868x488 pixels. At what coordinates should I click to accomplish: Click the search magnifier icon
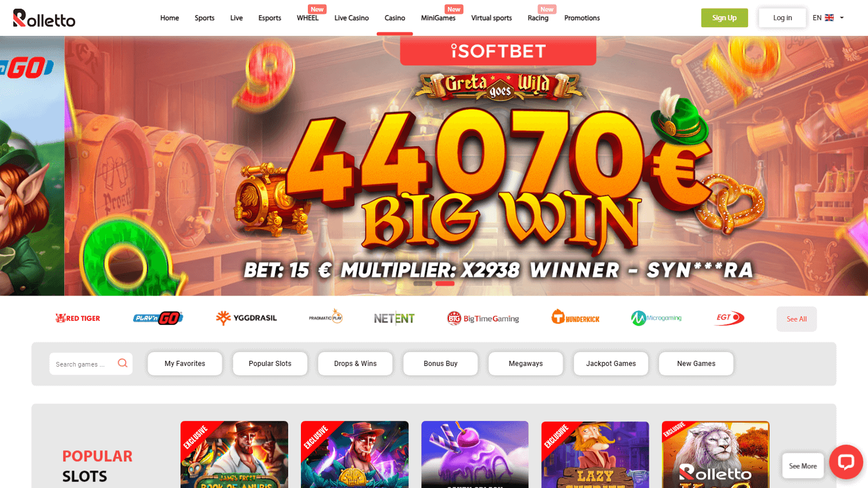(x=123, y=363)
